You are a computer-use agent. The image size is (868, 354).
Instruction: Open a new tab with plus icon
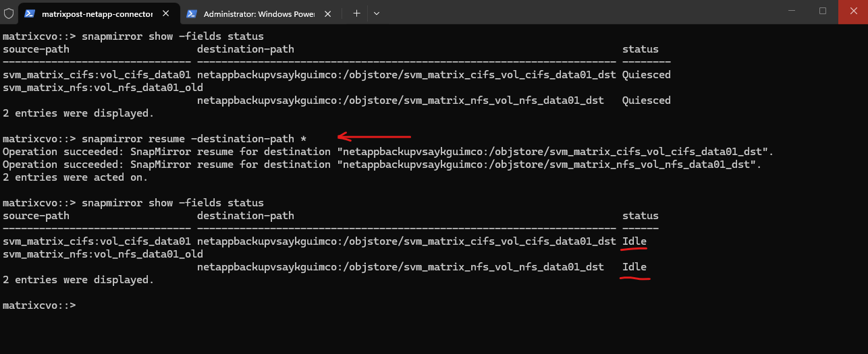(x=356, y=13)
